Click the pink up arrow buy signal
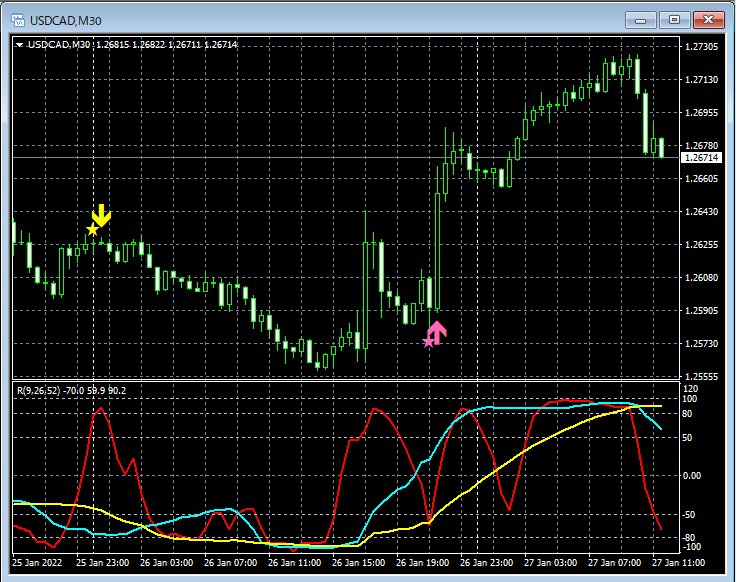Image resolution: width=737 pixels, height=582 pixels. [437, 332]
